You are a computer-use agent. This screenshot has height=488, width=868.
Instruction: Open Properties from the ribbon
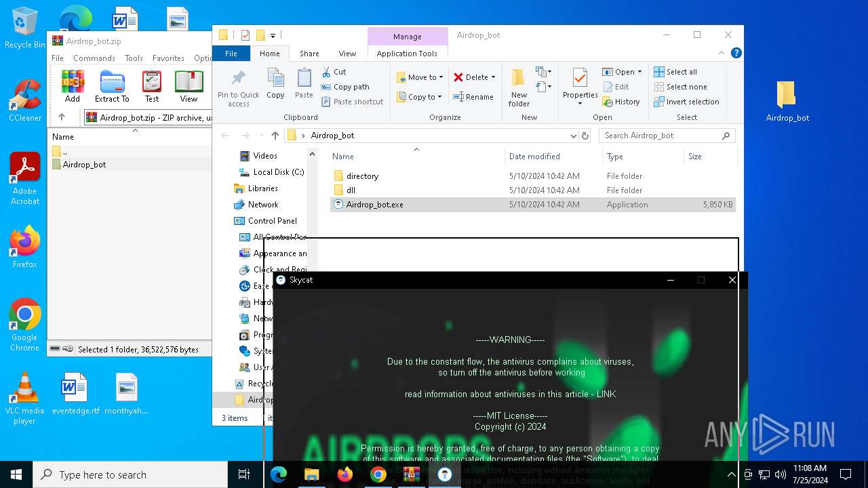(580, 87)
